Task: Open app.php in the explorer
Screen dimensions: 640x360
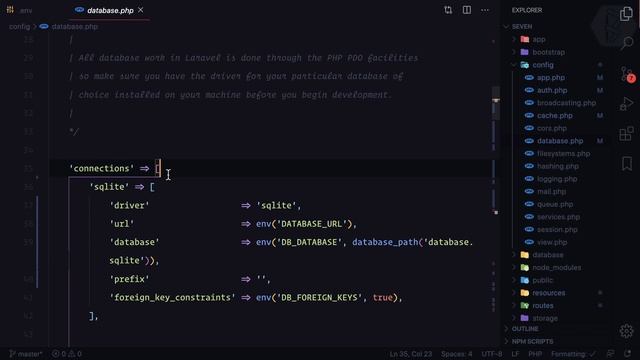Action: pyautogui.click(x=551, y=78)
